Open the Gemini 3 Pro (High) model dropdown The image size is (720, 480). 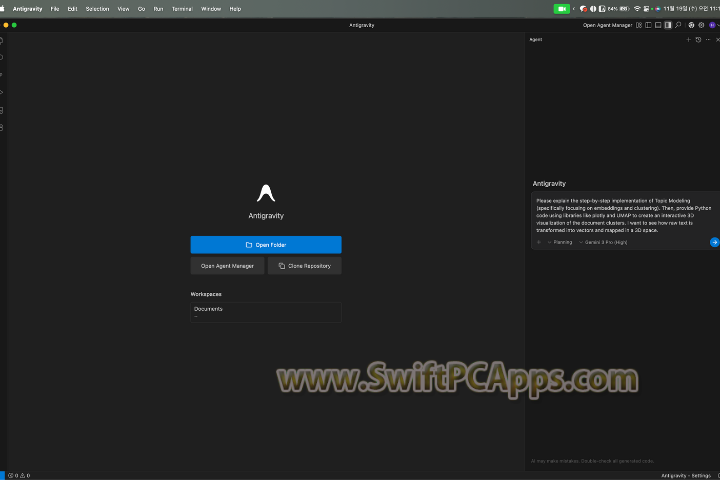[603, 242]
